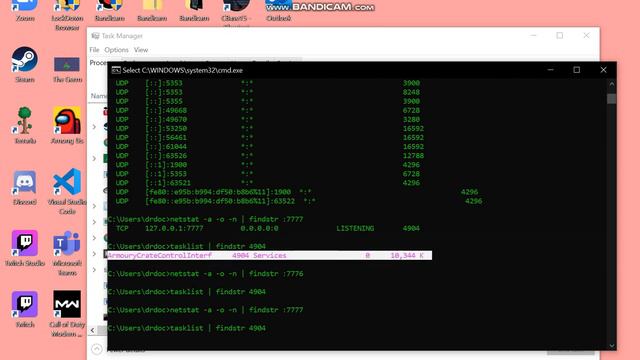
Task: Open the File menu in Task Manager
Action: click(x=94, y=50)
